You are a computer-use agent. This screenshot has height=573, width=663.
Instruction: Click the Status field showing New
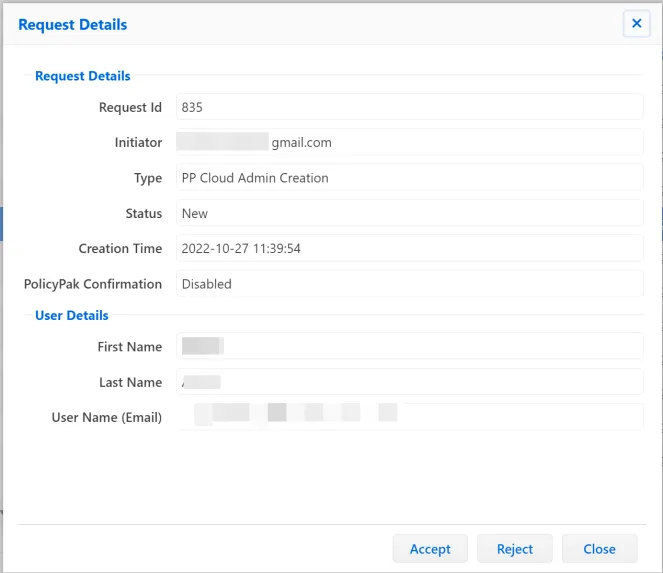click(x=409, y=213)
